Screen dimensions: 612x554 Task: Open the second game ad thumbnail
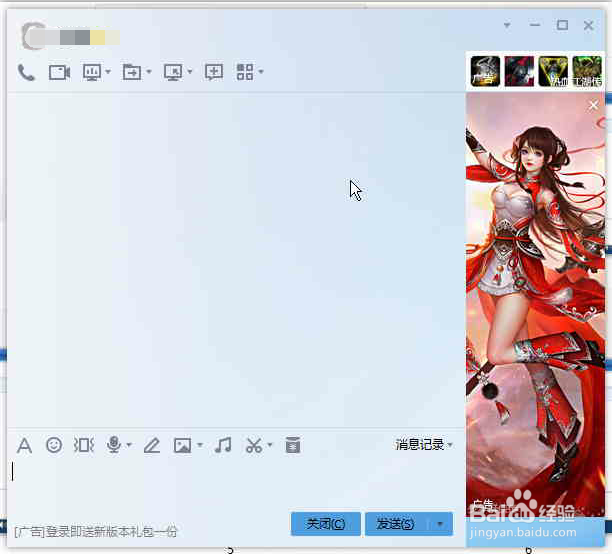519,71
